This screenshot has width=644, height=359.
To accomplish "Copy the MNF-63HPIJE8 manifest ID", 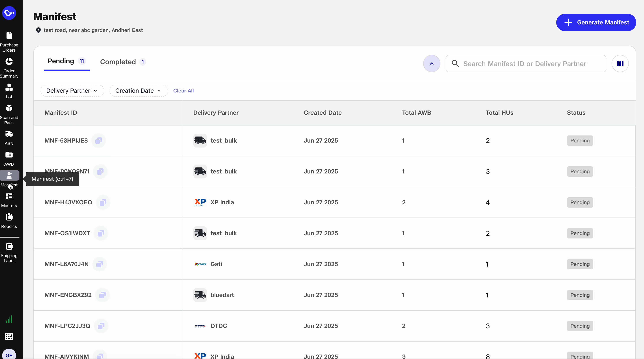I will pos(98,140).
